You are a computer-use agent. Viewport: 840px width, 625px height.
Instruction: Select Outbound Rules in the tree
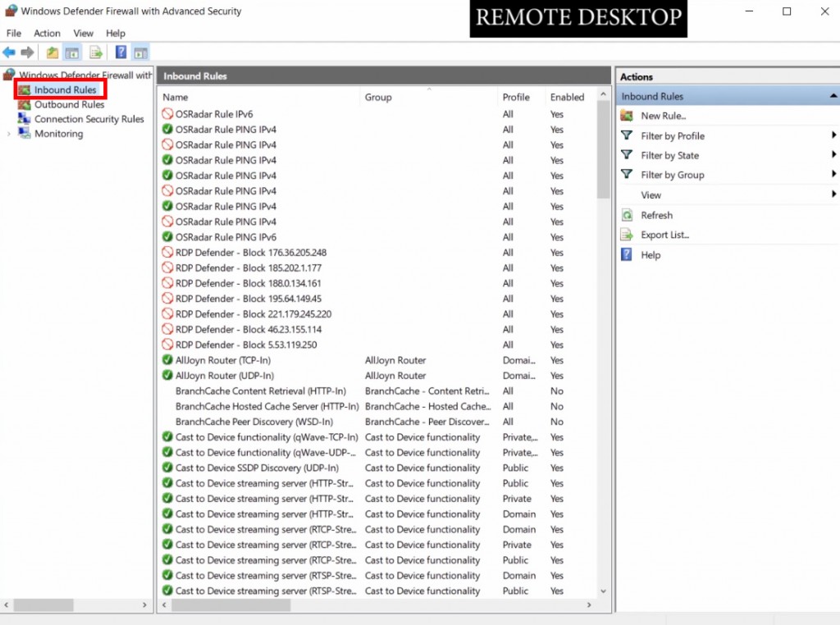point(69,104)
